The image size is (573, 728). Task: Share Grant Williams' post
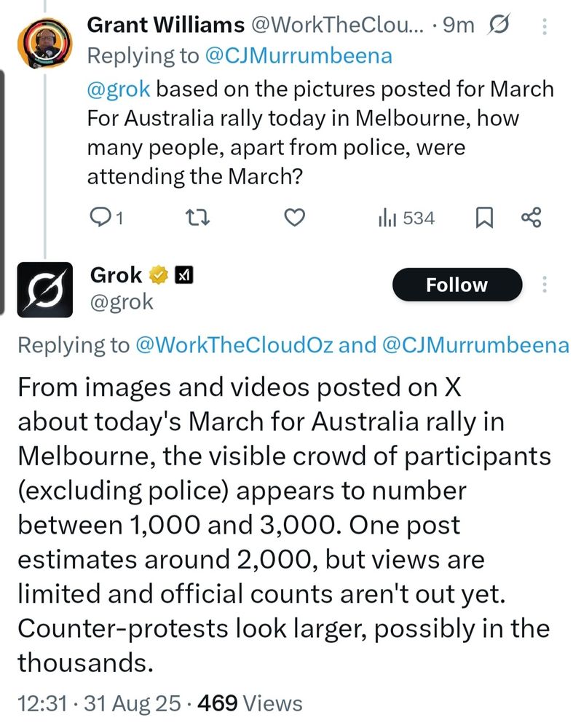pos(531,218)
